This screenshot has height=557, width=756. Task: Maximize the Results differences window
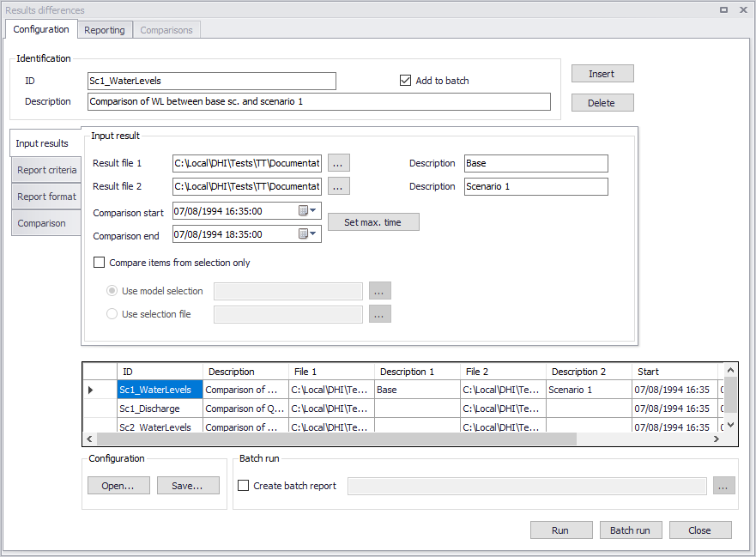(x=723, y=9)
